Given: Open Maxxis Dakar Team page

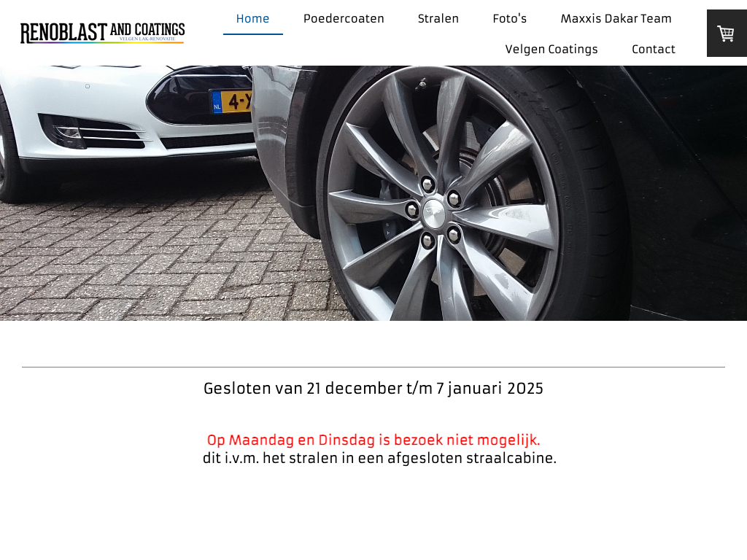Looking at the screenshot, I should pyautogui.click(x=616, y=18).
